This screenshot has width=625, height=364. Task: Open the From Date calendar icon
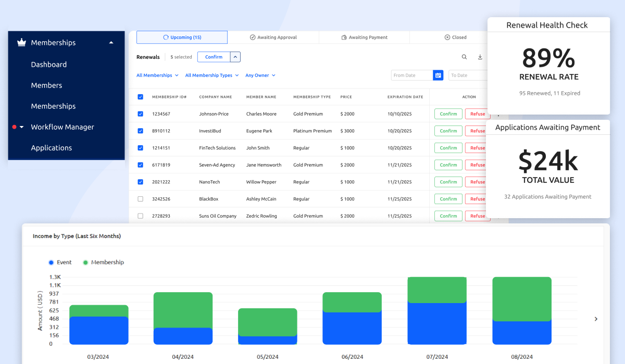point(438,76)
